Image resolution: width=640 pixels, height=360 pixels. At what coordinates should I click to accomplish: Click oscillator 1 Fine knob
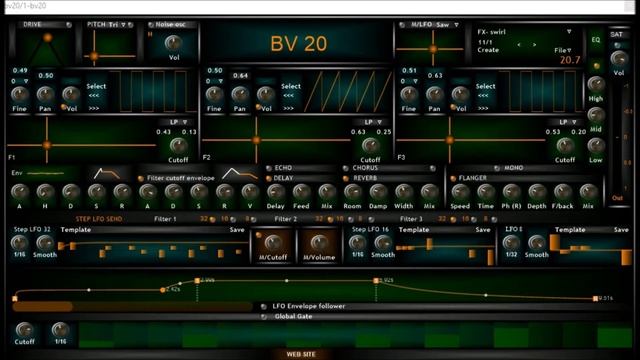coord(19,94)
